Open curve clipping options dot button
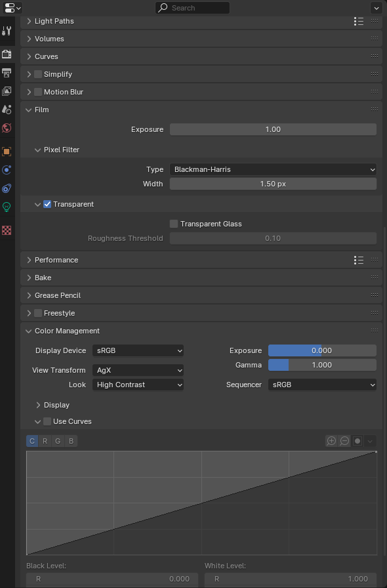This screenshot has height=588, width=387. point(357,441)
